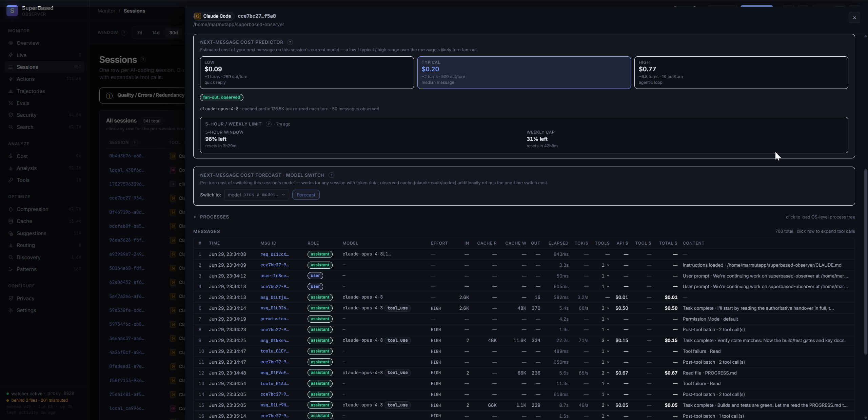This screenshot has height=420, width=868.
Task: Open message ID link req_011CcX…
Action: coord(275,254)
